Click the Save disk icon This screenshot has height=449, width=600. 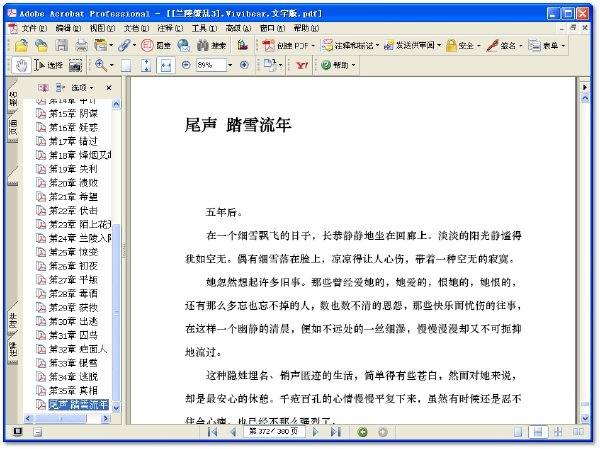tap(61, 46)
